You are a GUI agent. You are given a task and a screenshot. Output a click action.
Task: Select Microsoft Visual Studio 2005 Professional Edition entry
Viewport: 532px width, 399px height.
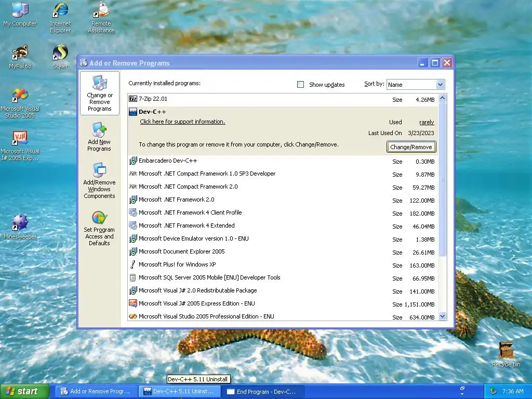tap(206, 316)
